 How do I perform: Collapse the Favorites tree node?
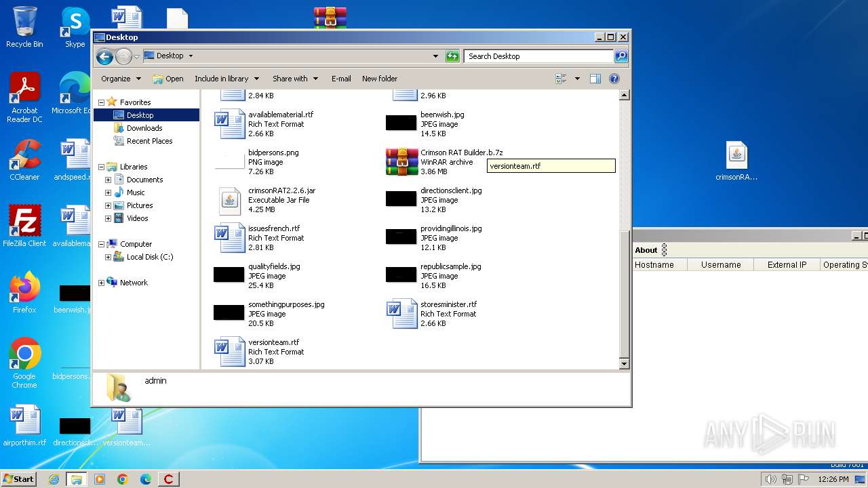(x=101, y=102)
